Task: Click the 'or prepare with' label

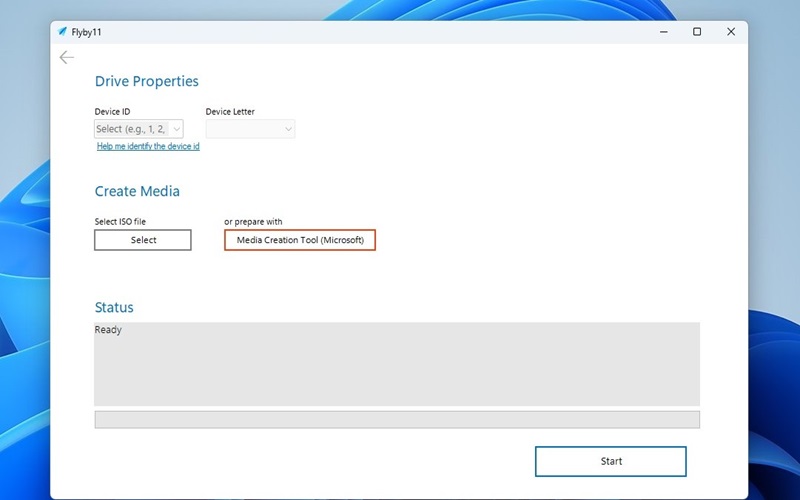Action: click(253, 221)
